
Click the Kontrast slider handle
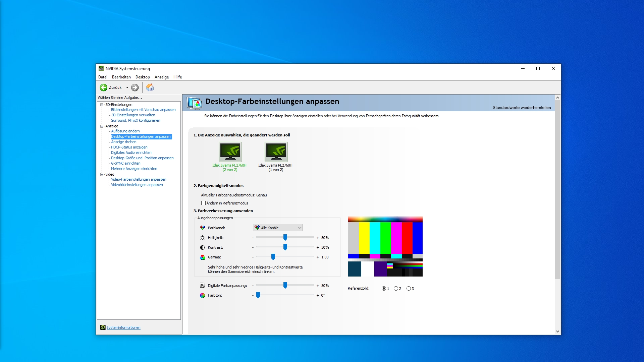(x=285, y=247)
